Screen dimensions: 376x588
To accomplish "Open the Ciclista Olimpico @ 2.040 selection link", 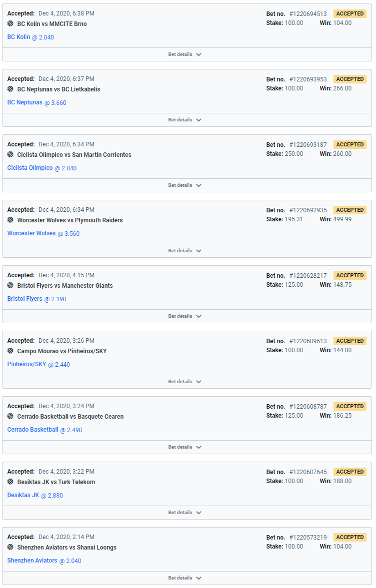I will [x=42, y=168].
